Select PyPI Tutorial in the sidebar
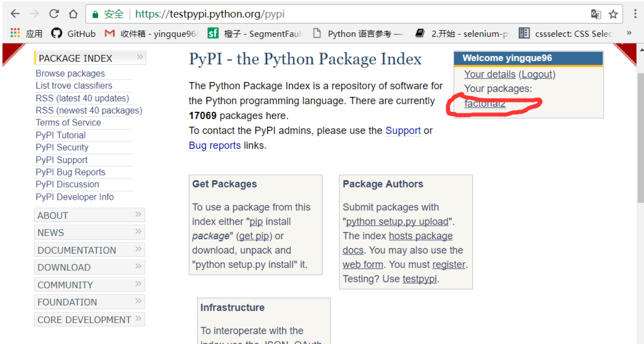The image size is (644, 344). (x=60, y=135)
